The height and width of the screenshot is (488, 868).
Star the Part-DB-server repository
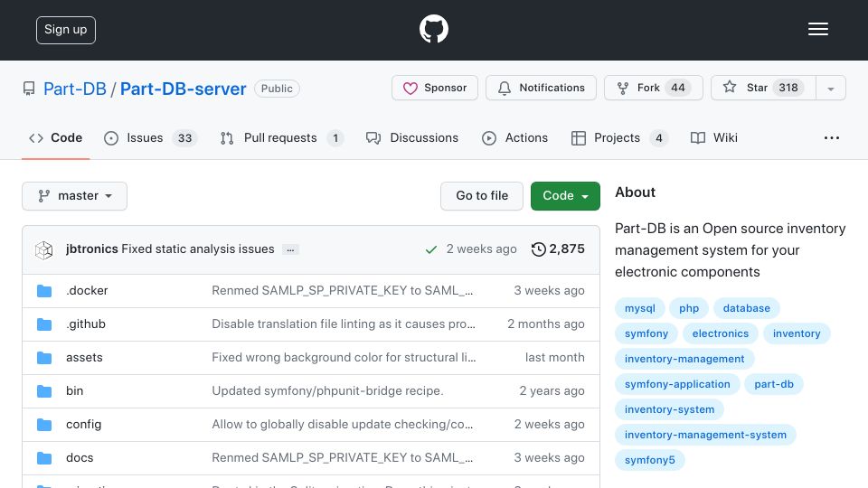763,88
